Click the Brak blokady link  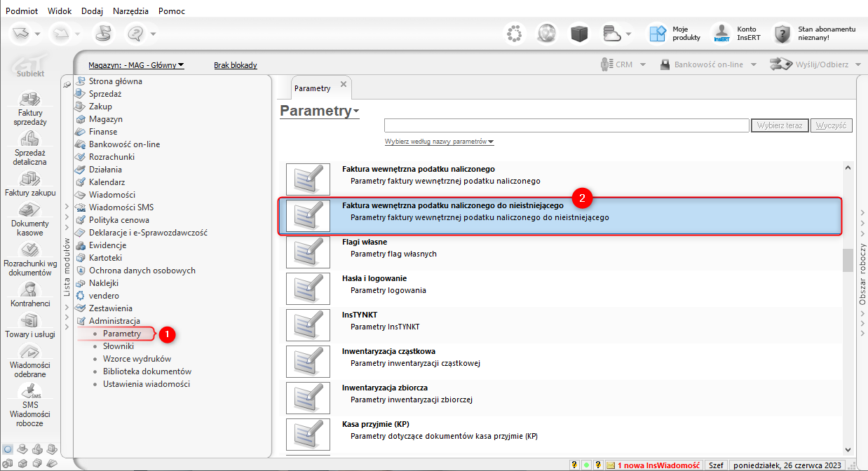[x=236, y=65]
